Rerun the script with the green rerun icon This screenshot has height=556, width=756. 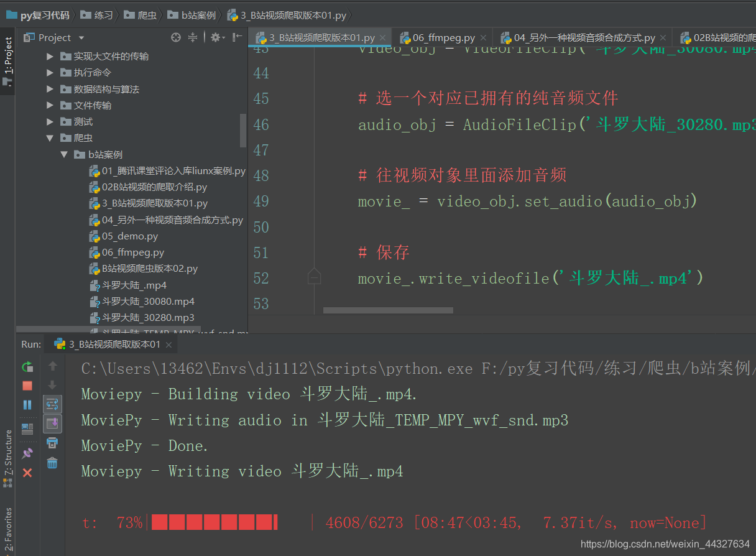[x=27, y=366]
